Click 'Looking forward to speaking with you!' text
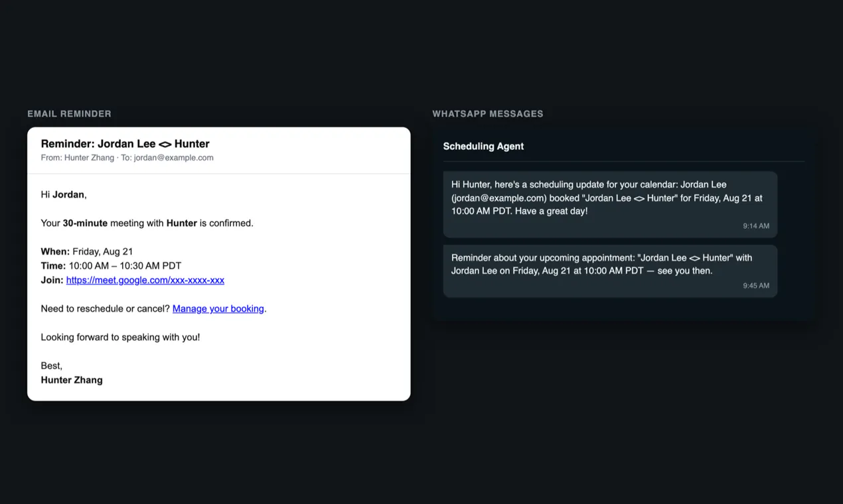 [120, 337]
